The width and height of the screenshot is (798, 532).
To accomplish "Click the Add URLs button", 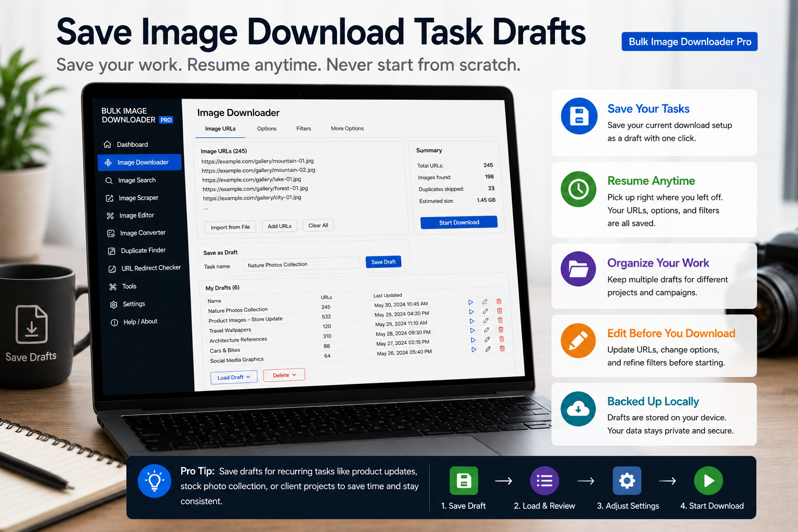I will (x=280, y=226).
